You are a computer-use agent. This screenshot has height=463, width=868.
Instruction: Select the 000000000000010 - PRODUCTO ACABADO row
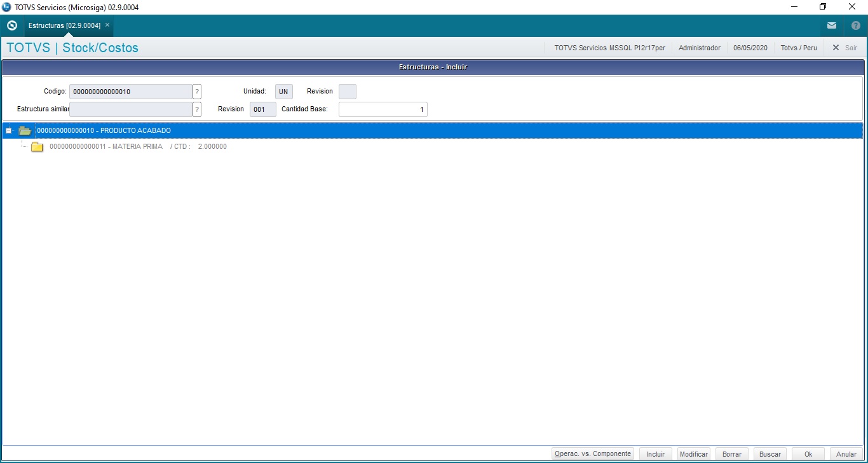pos(432,130)
